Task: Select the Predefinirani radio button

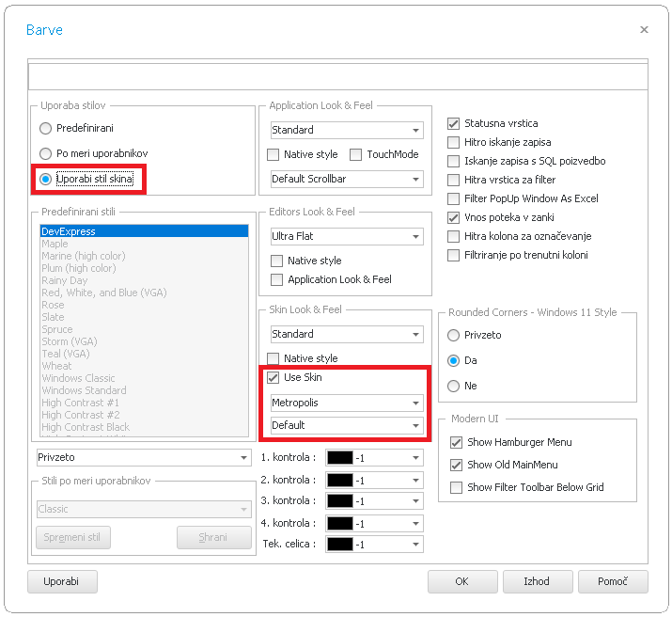Action: click(46, 128)
